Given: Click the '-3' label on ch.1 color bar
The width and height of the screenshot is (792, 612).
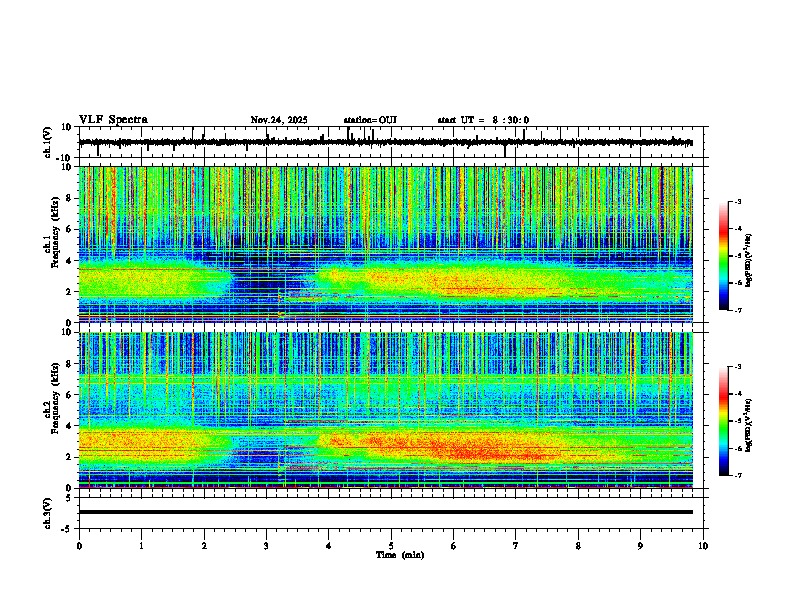Looking at the screenshot, I should 737,201.
